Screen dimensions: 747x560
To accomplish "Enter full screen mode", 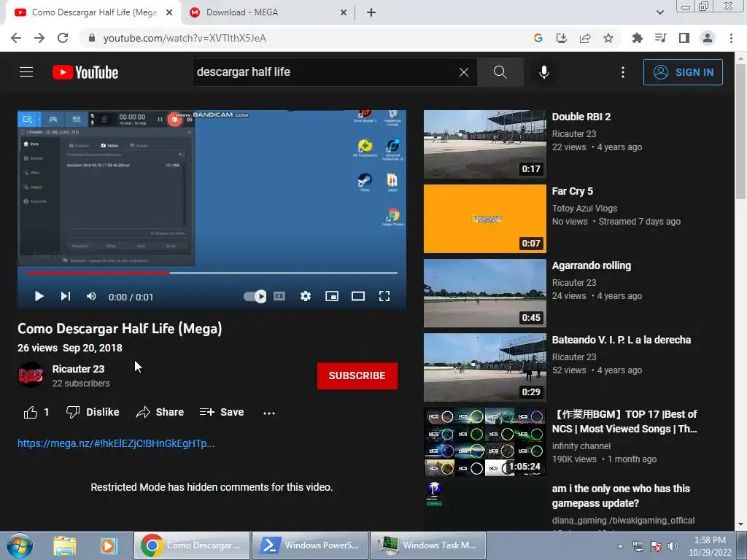I will 384,297.
